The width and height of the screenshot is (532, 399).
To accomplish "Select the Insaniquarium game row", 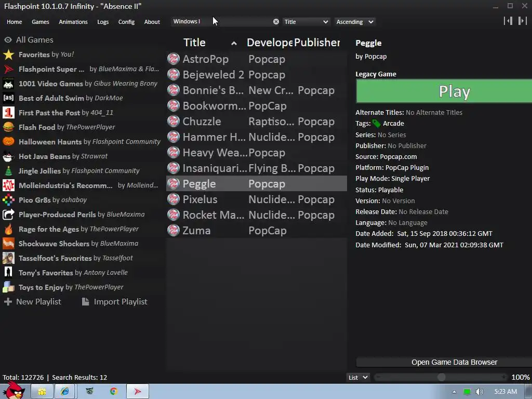I will pos(257,168).
